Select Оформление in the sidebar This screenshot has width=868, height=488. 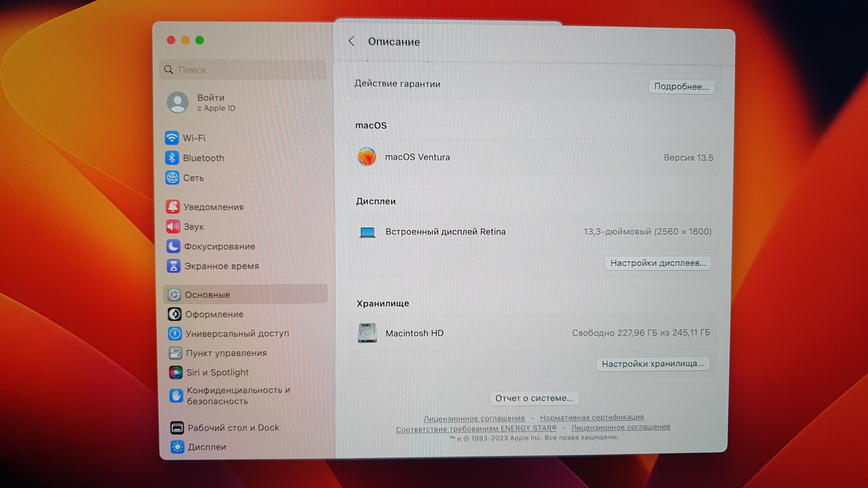click(x=214, y=314)
